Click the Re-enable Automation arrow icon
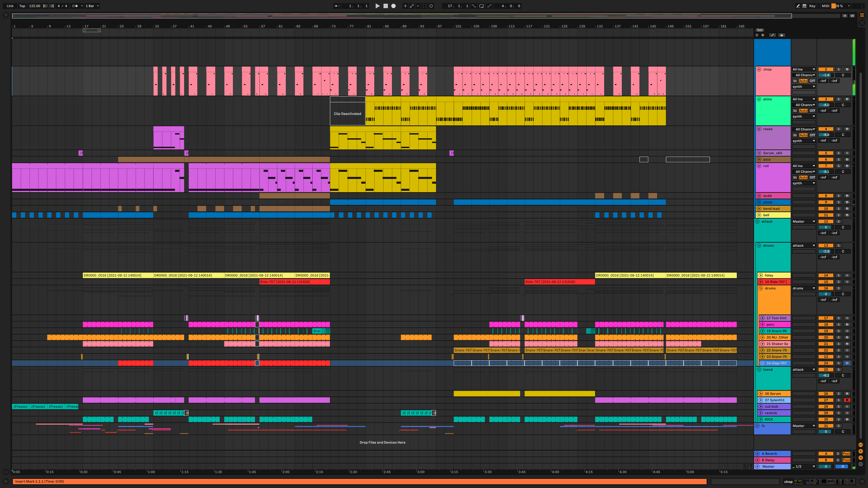Viewport: 868px width, 488px height. click(418, 6)
